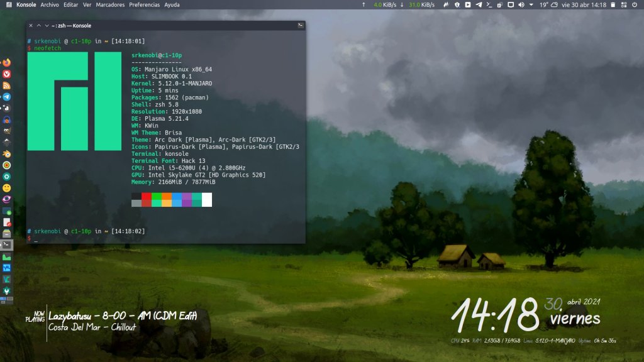Screen dimensions: 644x362
Task: Launch Vivaldi browser from the dock
Action: pos(7,74)
